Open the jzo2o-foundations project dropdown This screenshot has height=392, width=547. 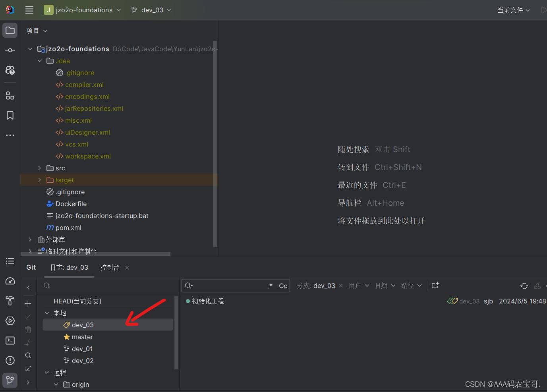[82, 10]
